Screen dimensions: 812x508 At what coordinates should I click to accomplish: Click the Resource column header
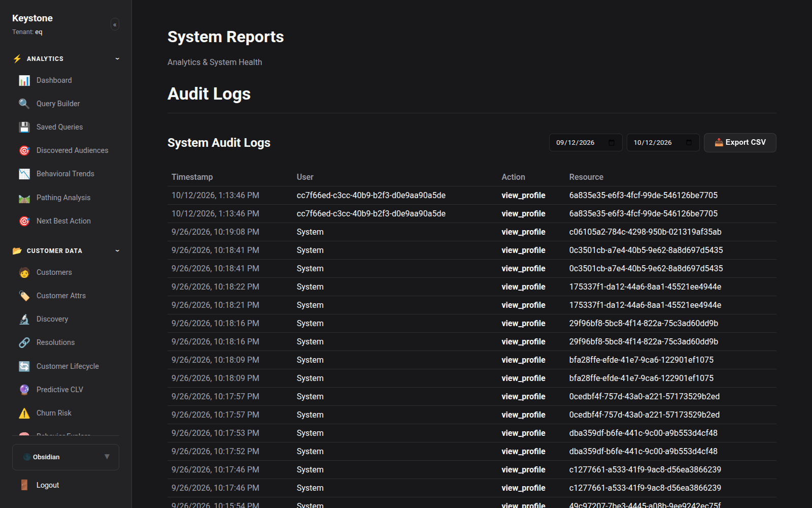pyautogui.click(x=586, y=177)
